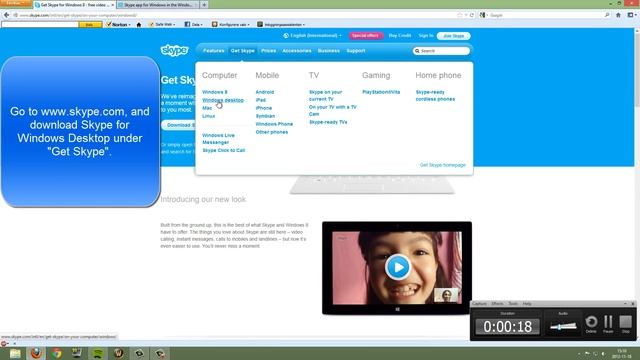640x360 pixels.
Task: Click the volume icon in system tray
Action: [603, 353]
